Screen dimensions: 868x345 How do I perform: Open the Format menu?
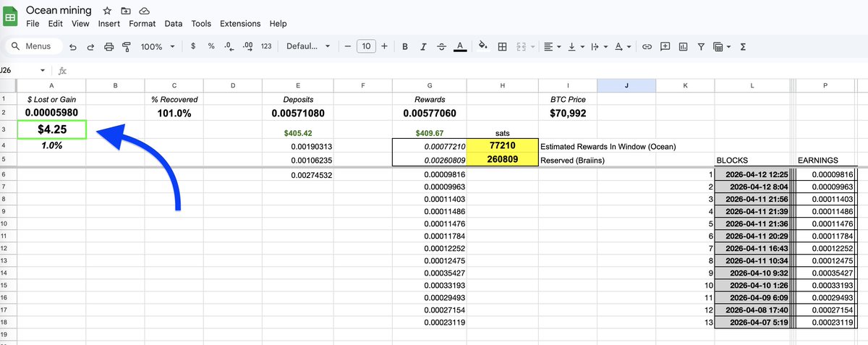(142, 24)
